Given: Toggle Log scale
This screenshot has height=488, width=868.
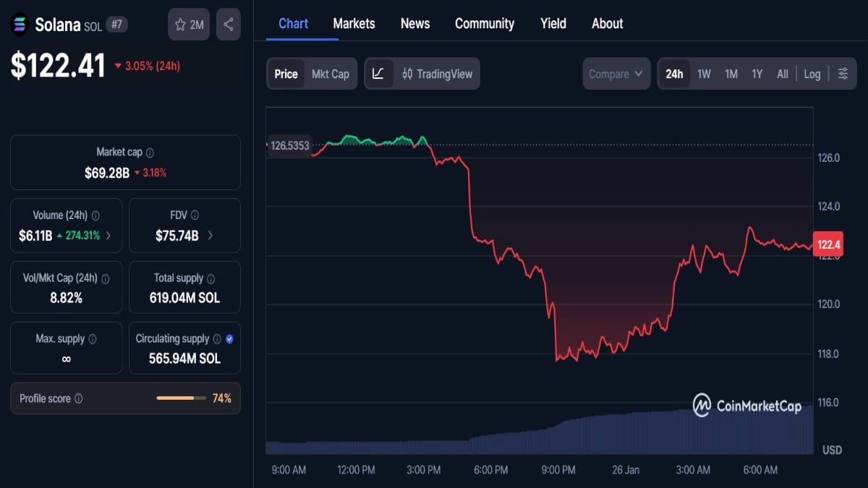Looking at the screenshot, I should coord(812,74).
